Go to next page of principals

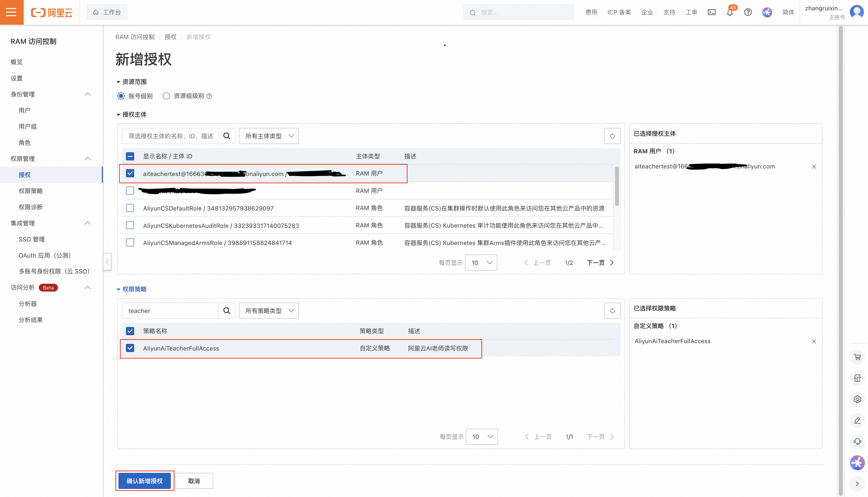pyautogui.click(x=600, y=263)
